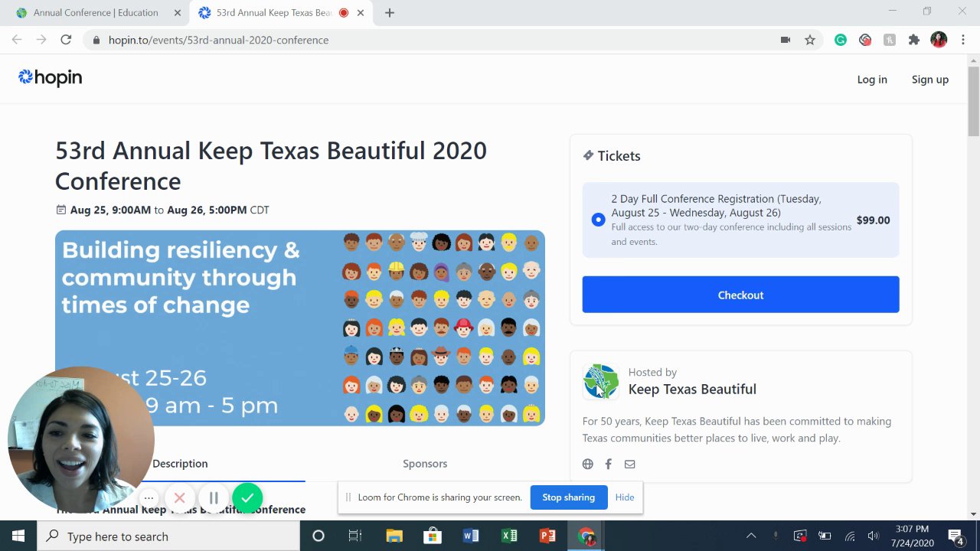
Task: Open the Chrome Extensions puzzle menu
Action: coord(914,40)
